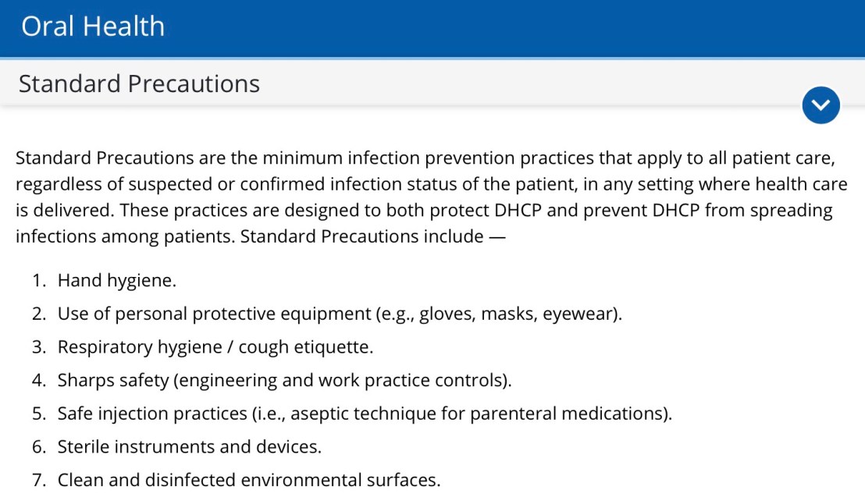Click the "Sharps safety" words

[112, 380]
